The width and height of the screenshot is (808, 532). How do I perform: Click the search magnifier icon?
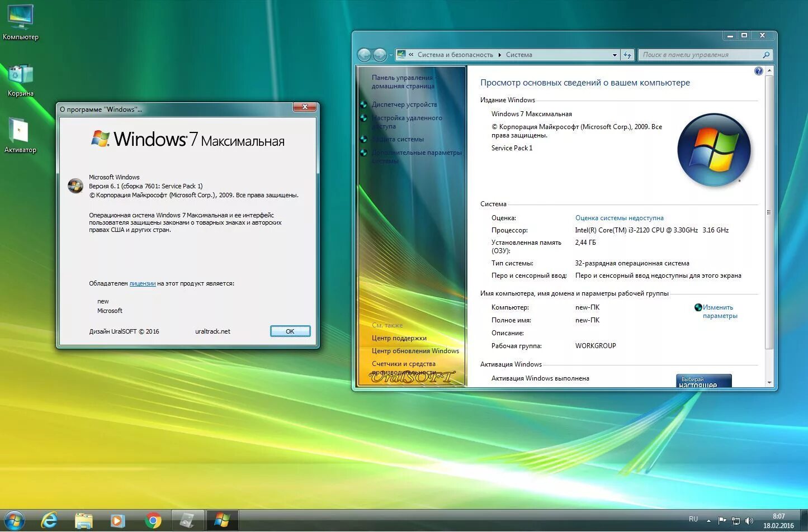click(x=766, y=55)
